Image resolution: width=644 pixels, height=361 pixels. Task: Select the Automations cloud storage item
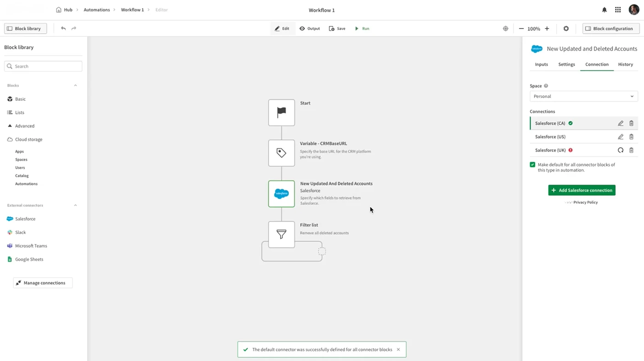(x=26, y=184)
